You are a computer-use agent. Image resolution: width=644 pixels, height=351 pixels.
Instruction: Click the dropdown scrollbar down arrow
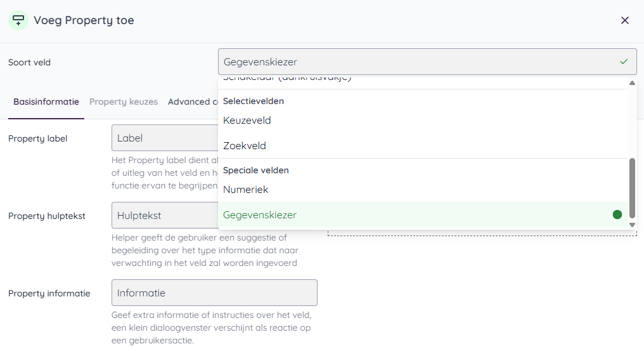click(x=632, y=225)
